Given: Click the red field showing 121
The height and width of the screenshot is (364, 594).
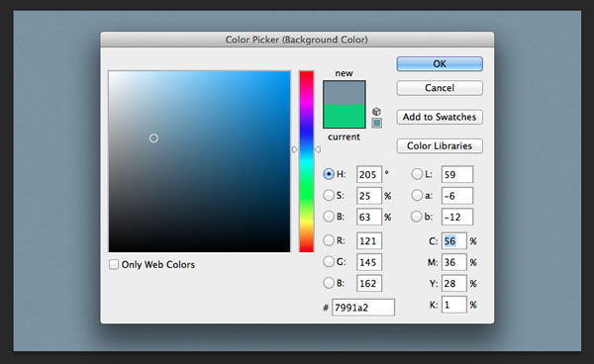Looking at the screenshot, I should tap(369, 240).
